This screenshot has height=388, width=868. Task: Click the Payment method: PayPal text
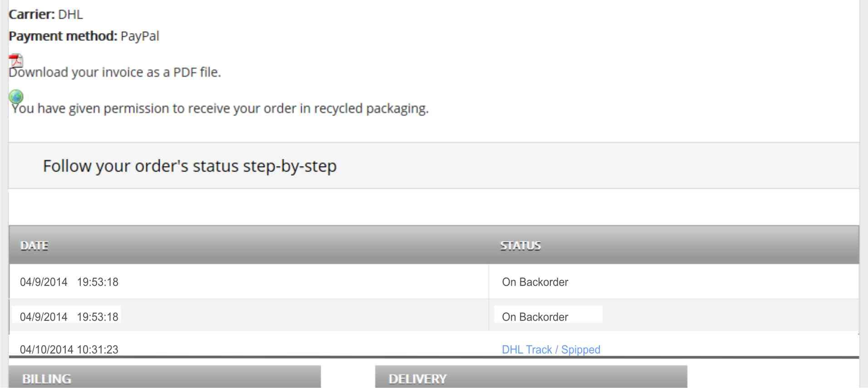(x=84, y=36)
